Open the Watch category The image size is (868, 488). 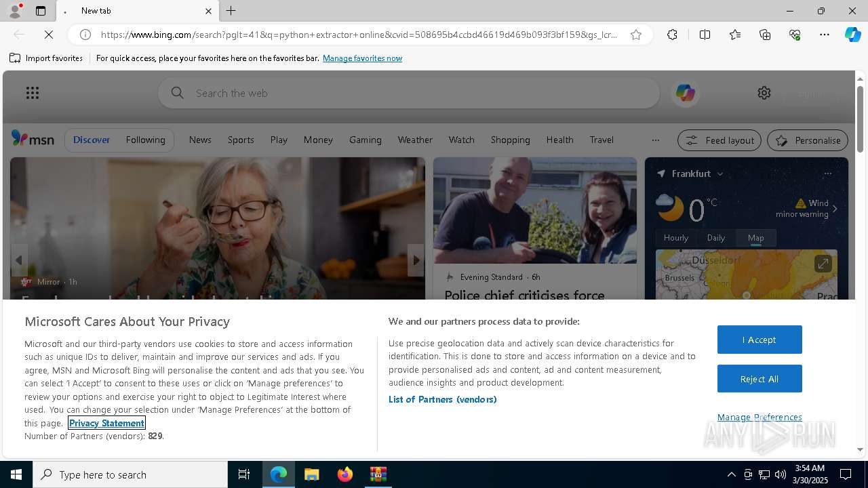(x=461, y=140)
